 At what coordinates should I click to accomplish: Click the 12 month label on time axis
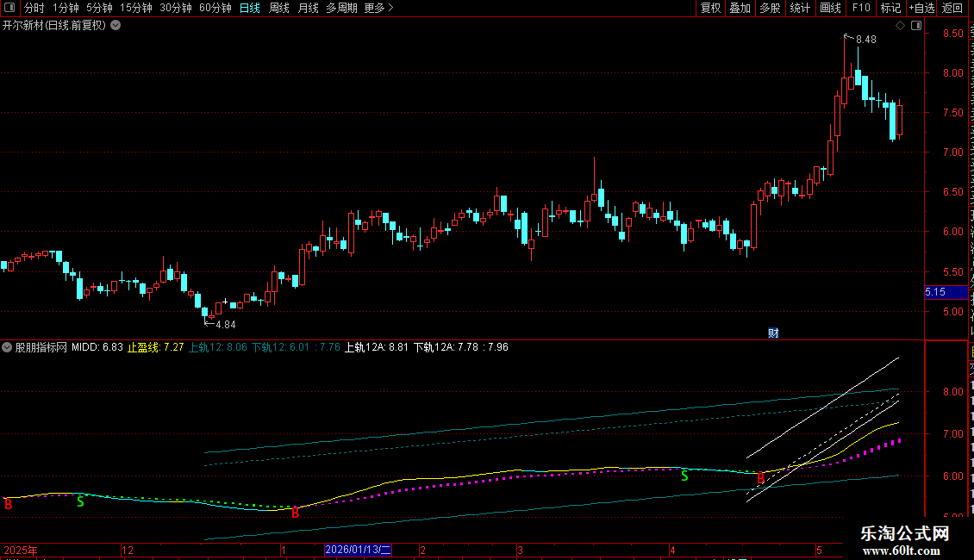(128, 550)
